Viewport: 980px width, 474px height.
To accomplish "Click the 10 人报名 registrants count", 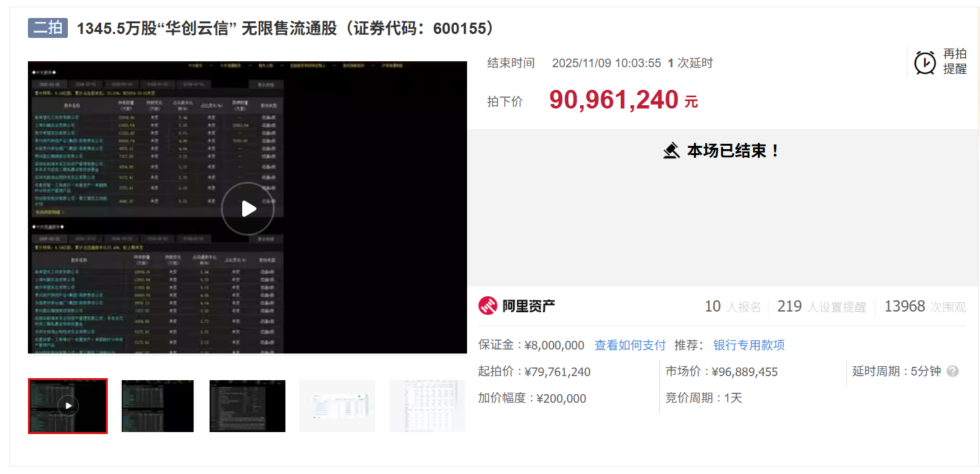I will [733, 306].
